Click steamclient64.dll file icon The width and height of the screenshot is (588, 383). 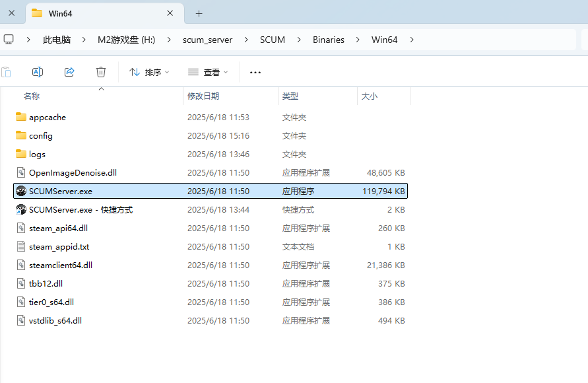coord(21,265)
